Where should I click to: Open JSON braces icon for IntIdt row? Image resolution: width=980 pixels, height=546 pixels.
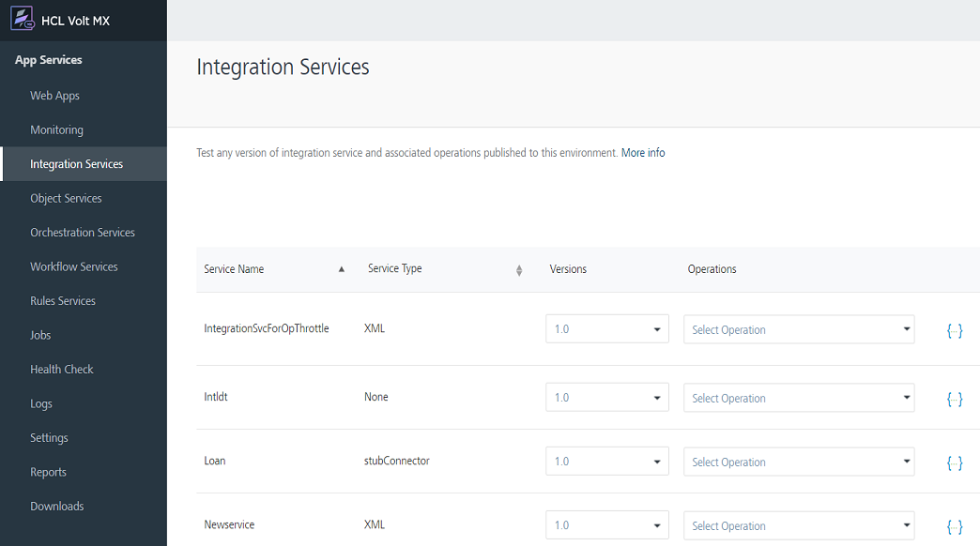coord(954,399)
